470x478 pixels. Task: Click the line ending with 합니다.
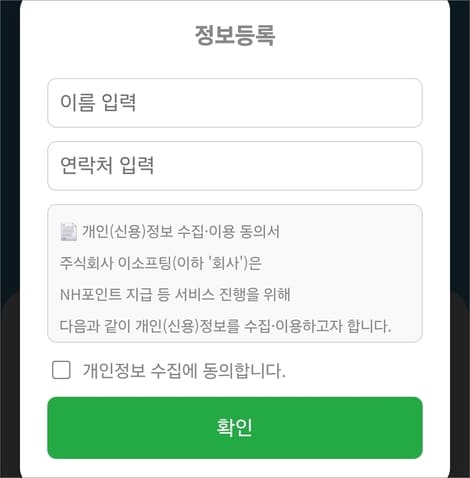225,326
